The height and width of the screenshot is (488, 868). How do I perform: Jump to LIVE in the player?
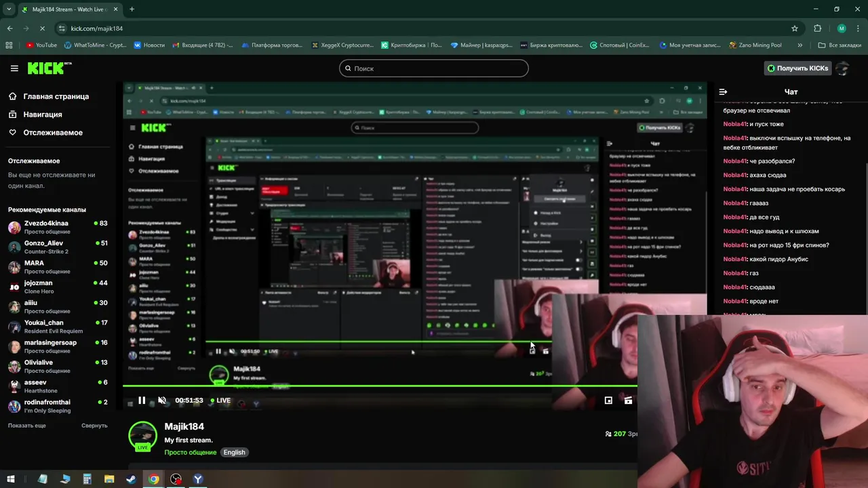tap(221, 401)
